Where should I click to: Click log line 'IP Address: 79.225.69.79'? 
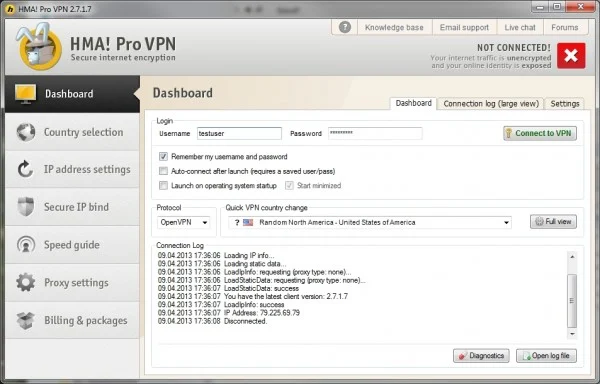coord(228,313)
